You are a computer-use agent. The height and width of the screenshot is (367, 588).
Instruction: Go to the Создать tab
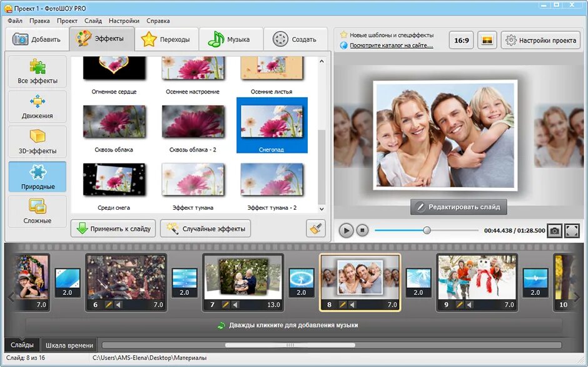295,39
